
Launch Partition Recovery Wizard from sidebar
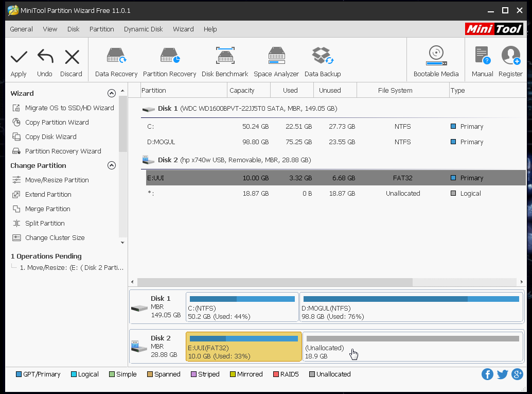point(57,151)
